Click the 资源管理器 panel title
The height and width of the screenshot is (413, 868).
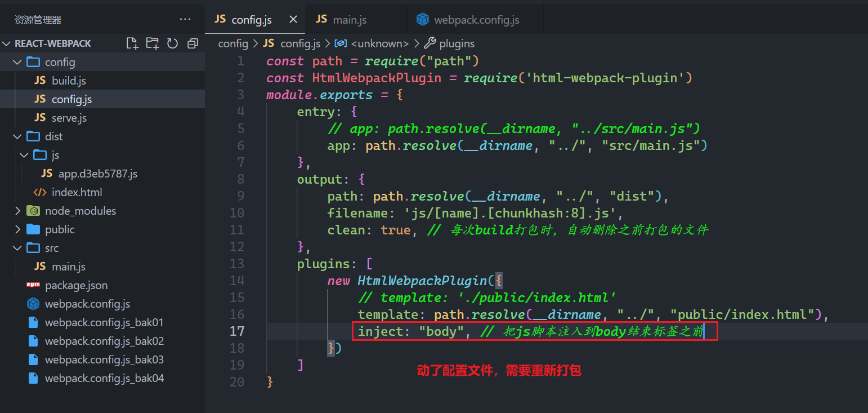tap(38, 20)
